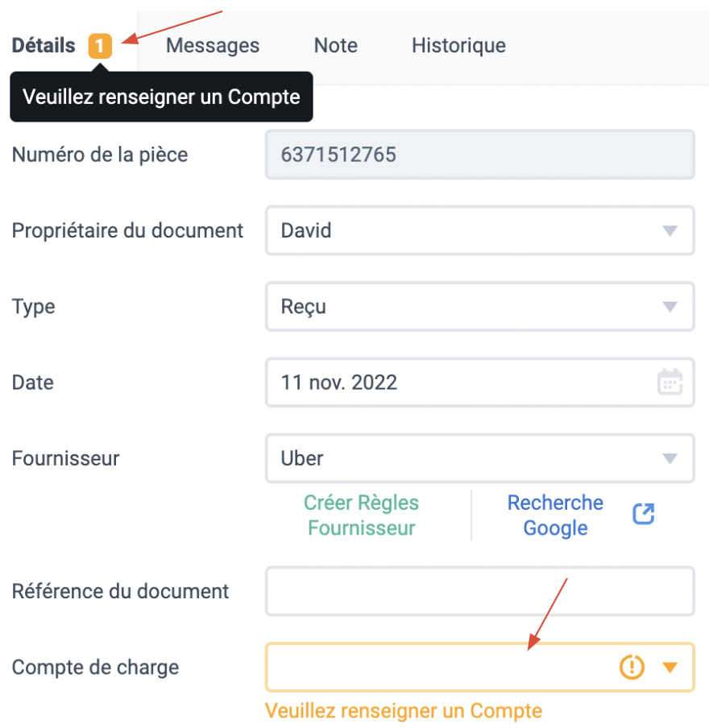Click the orange warning icon in Compte de charge
Image resolution: width=709 pixels, height=728 pixels.
tap(632, 667)
